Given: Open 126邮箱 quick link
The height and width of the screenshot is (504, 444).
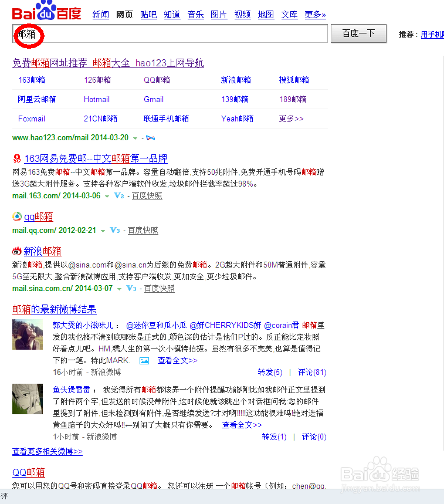Looking at the screenshot, I should 97,80.
